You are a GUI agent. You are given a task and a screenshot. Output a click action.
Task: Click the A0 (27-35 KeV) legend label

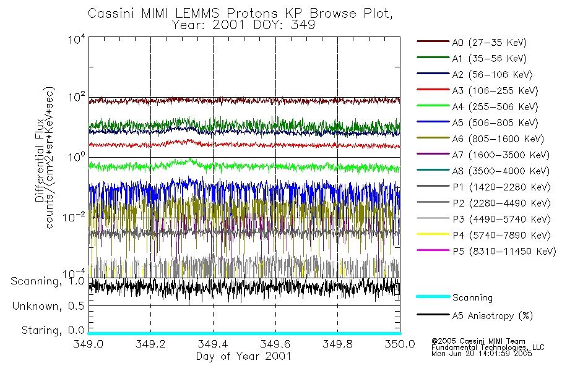490,43
